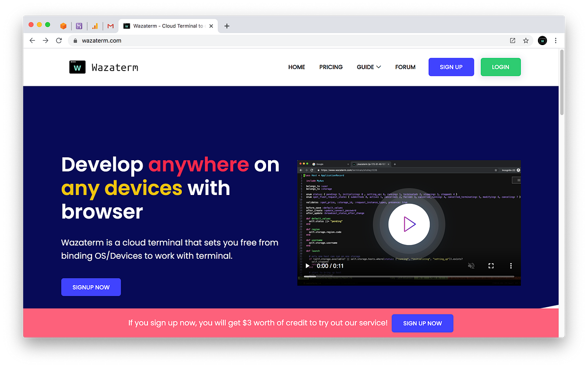Open Gmail from the bookmarks bar
The image size is (588, 368).
coord(110,26)
